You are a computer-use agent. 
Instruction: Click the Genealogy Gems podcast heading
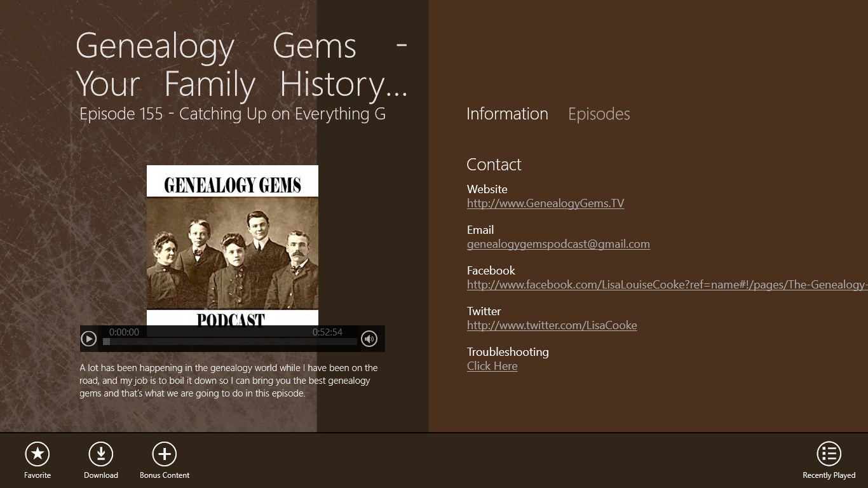click(240, 64)
